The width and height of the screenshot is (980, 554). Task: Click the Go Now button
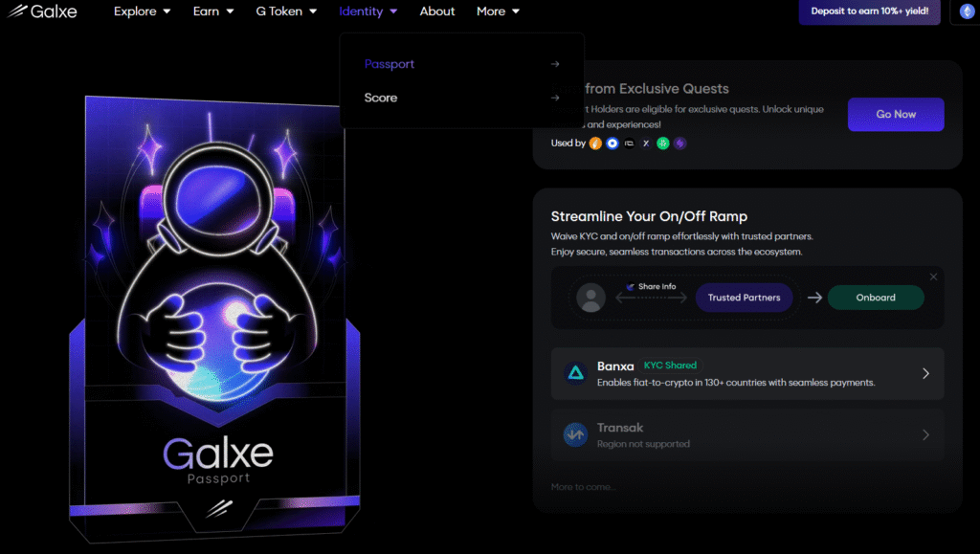click(896, 114)
